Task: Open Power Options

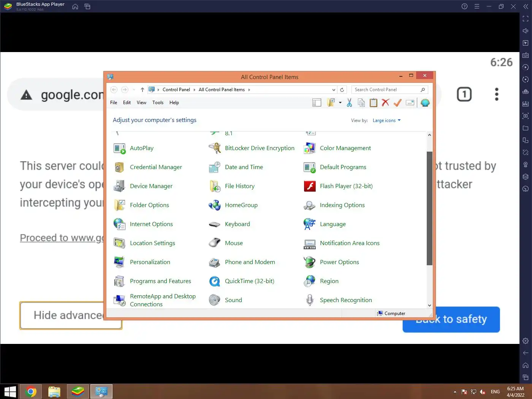Action: (331, 262)
